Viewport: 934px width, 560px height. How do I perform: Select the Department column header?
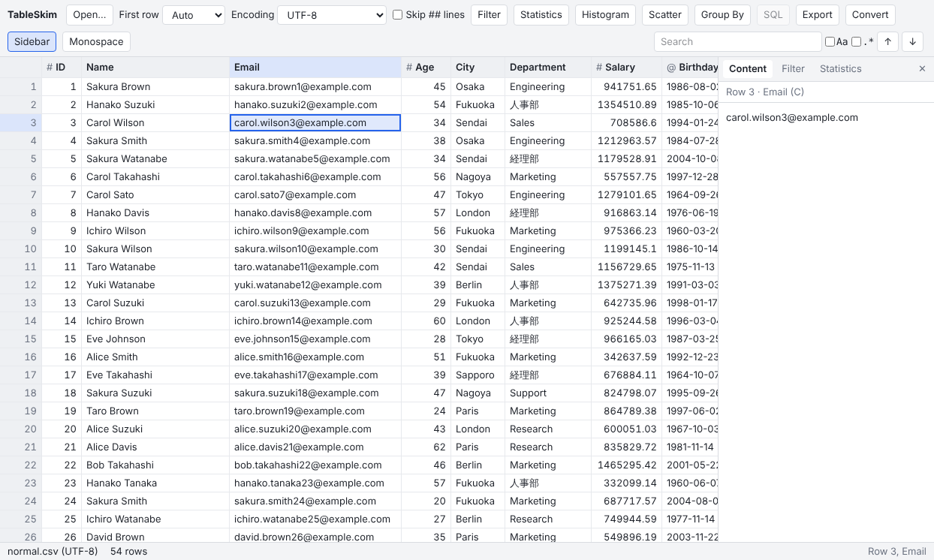(x=548, y=68)
